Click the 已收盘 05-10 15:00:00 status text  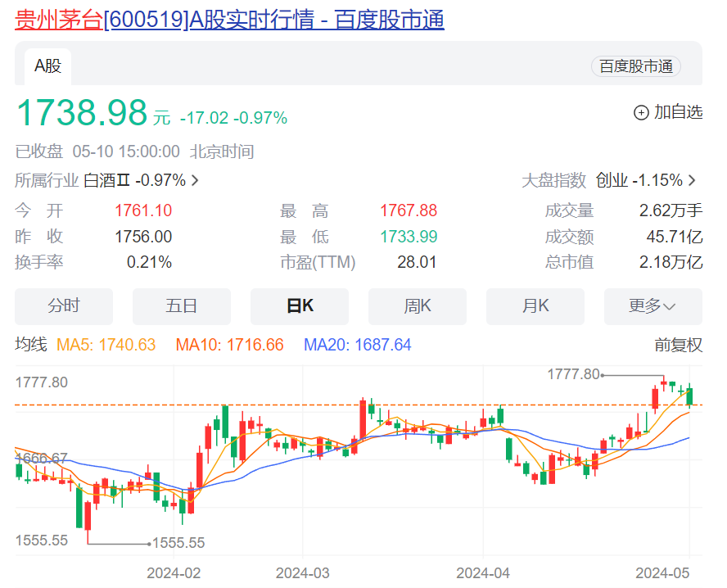97,152
